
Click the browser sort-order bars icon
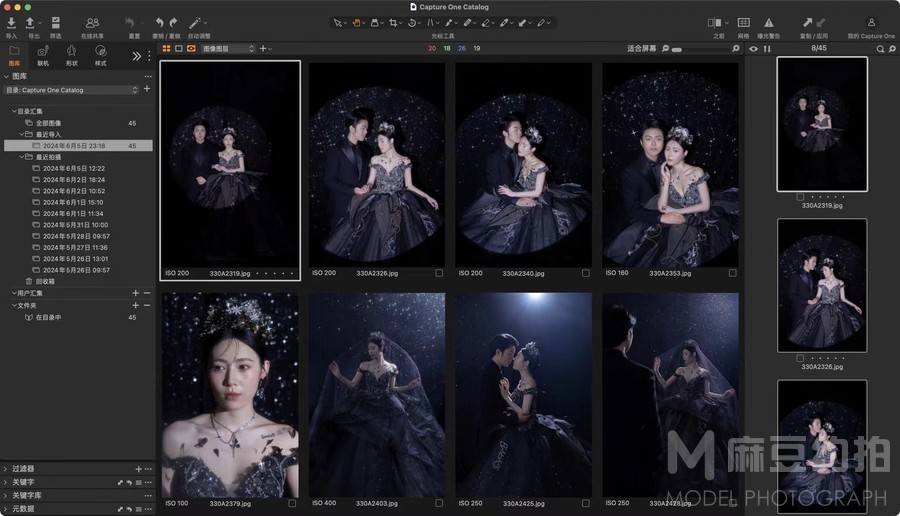(767, 49)
